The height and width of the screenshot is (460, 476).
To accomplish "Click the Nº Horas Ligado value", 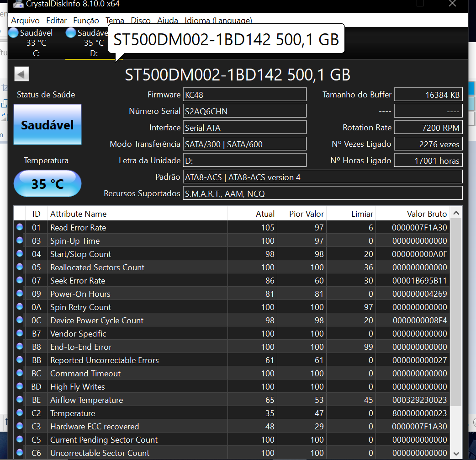I will pos(428,160).
